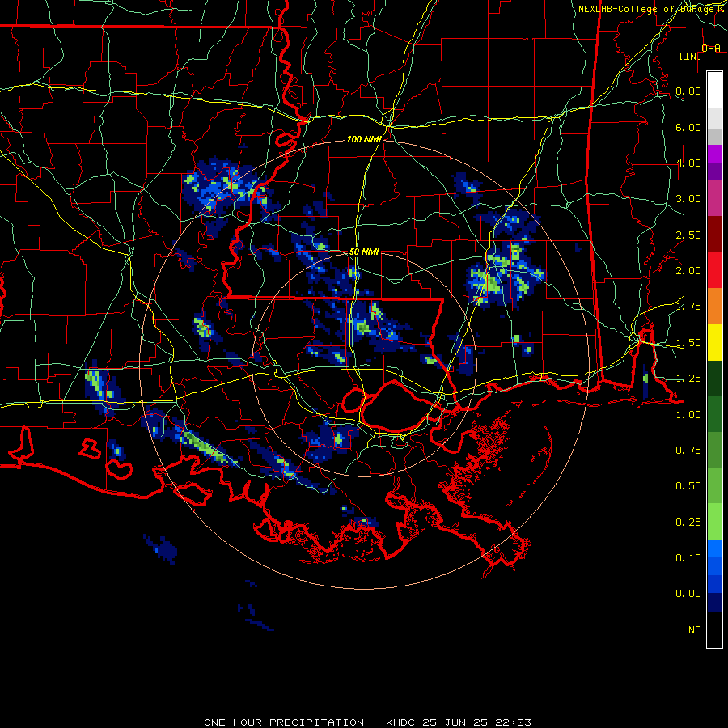Click the "0.50" legend value

click(x=688, y=486)
